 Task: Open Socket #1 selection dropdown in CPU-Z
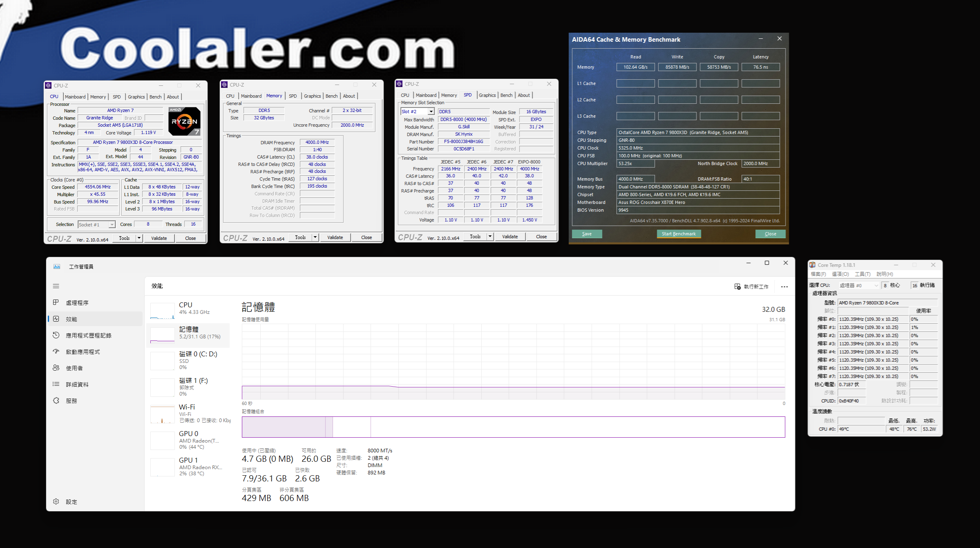click(112, 224)
